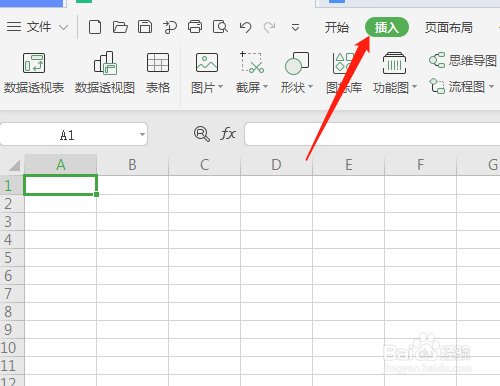The height and width of the screenshot is (386, 500).
Task: Expand the 功能图 dropdown arrow
Action: tap(415, 87)
